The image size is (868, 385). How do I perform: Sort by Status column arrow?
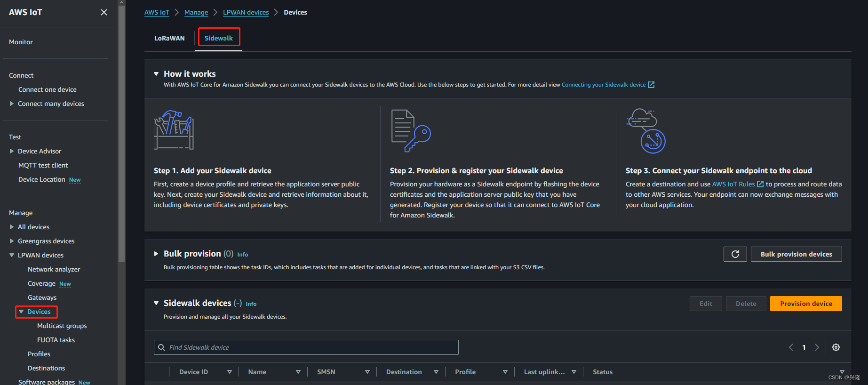click(842, 372)
